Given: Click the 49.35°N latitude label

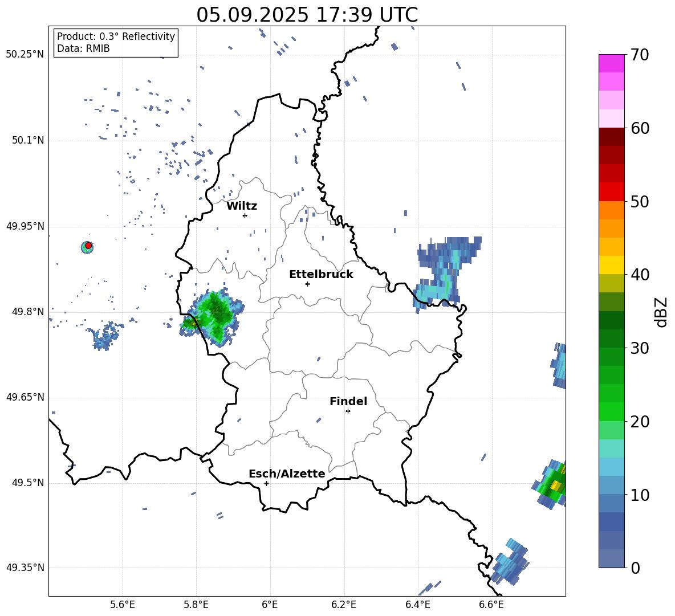Looking at the screenshot, I should tap(25, 568).
